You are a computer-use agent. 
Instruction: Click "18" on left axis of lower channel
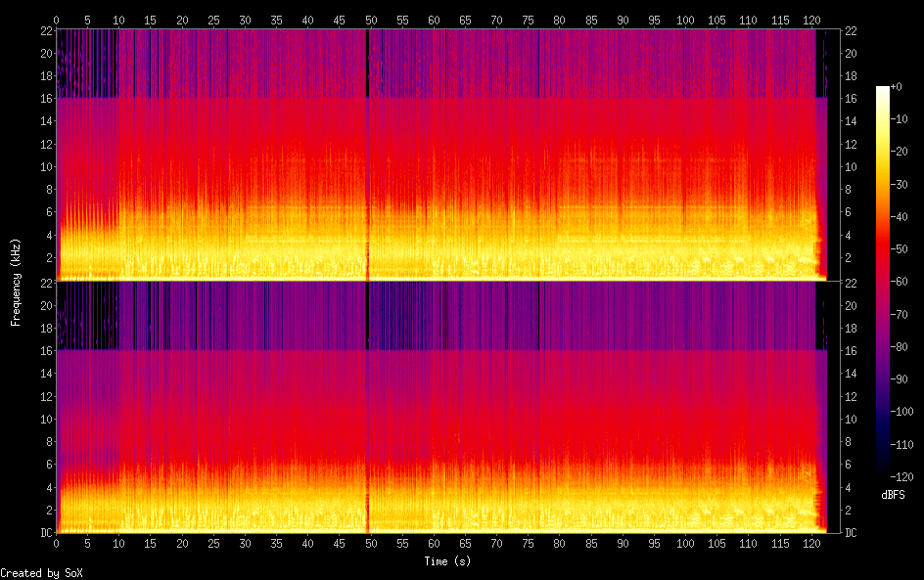tap(46, 328)
